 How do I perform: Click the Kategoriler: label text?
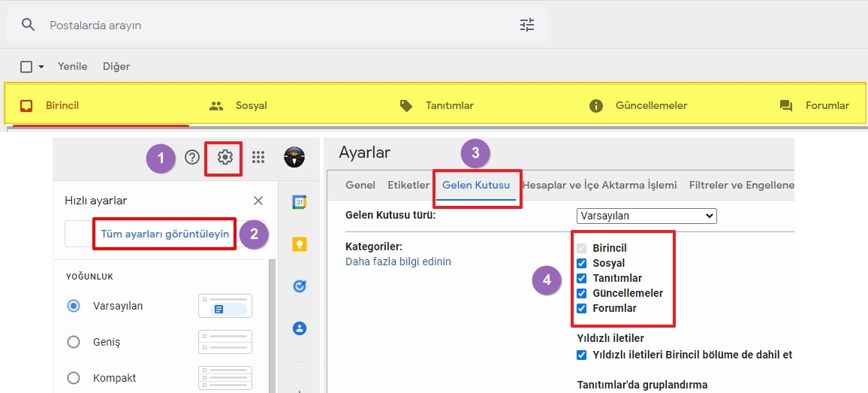click(374, 246)
